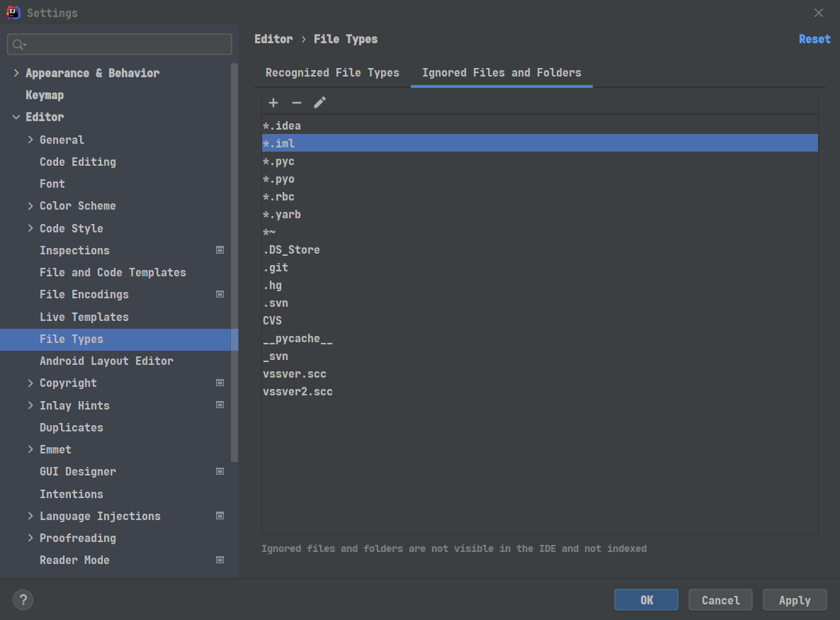
Task: Select the Ignored Files and Folders tab
Action: pos(501,73)
